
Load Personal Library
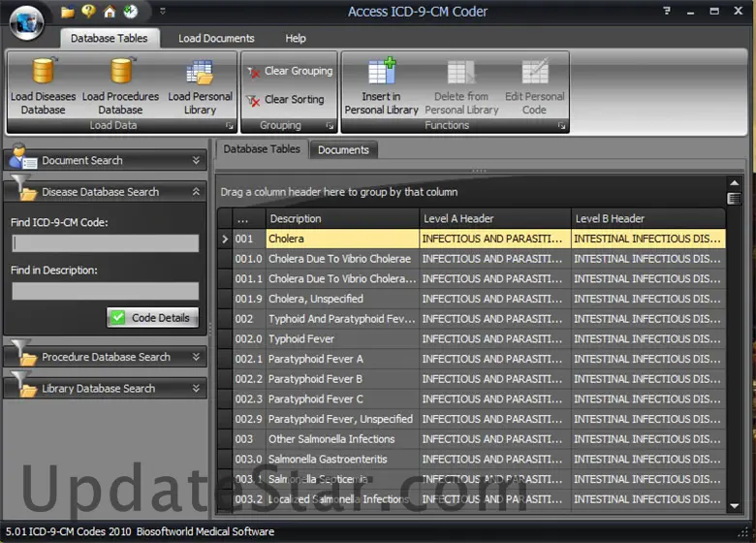tap(200, 87)
